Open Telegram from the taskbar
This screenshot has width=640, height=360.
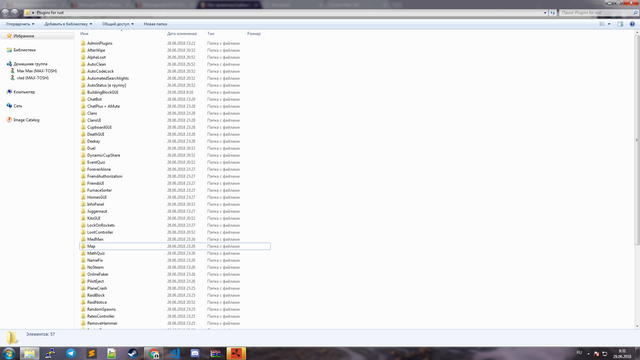click(71, 353)
